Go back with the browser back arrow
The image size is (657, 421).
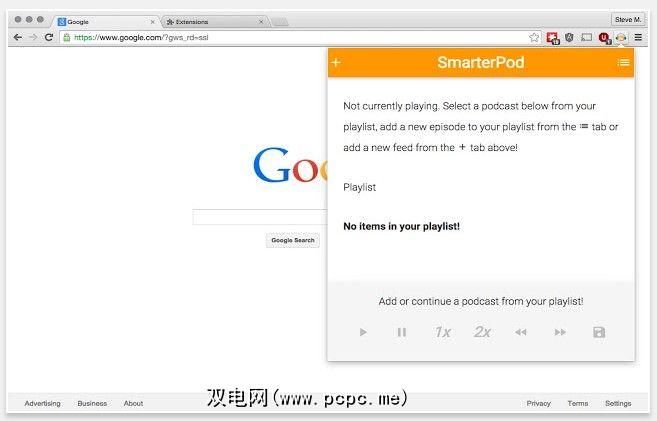(x=18, y=37)
